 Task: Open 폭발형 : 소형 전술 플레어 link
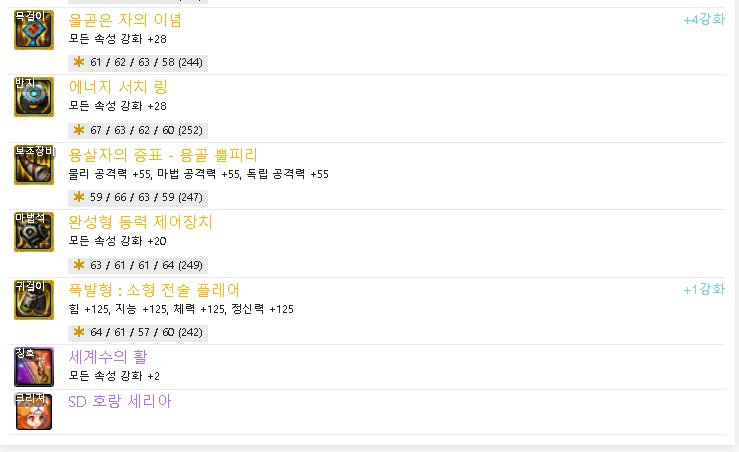pyautogui.click(x=154, y=290)
